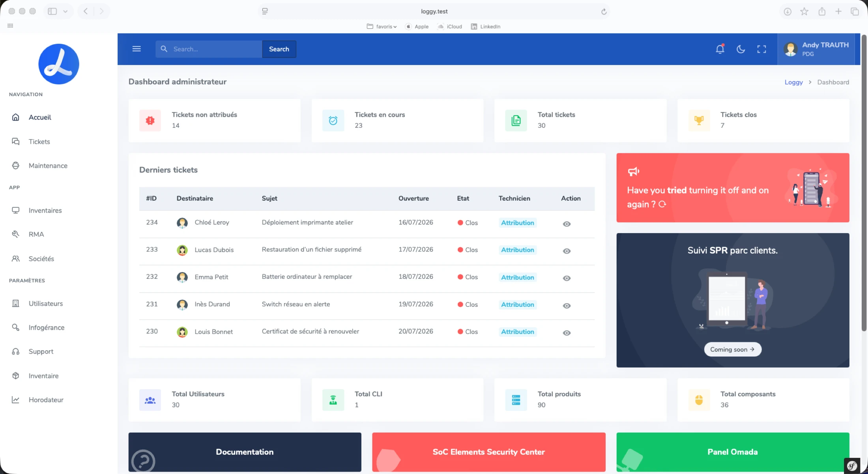
Task: Click Tickets clos trophy icon
Action: pos(699,120)
